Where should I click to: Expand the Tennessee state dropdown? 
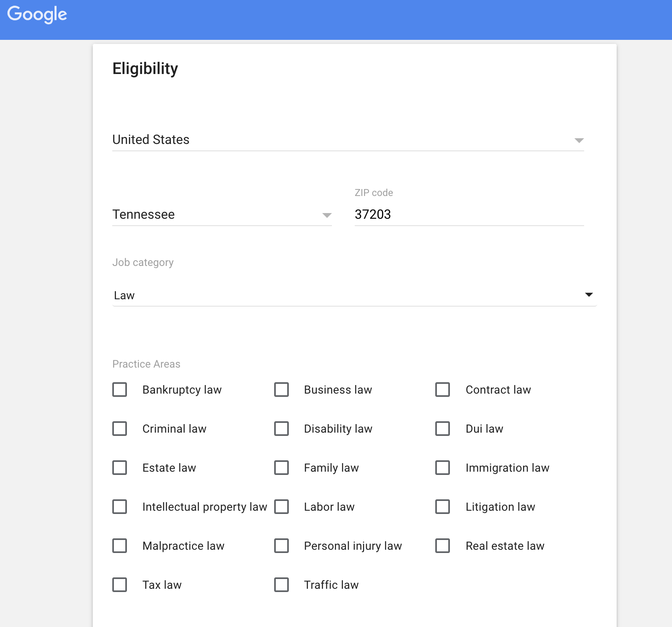222,215
